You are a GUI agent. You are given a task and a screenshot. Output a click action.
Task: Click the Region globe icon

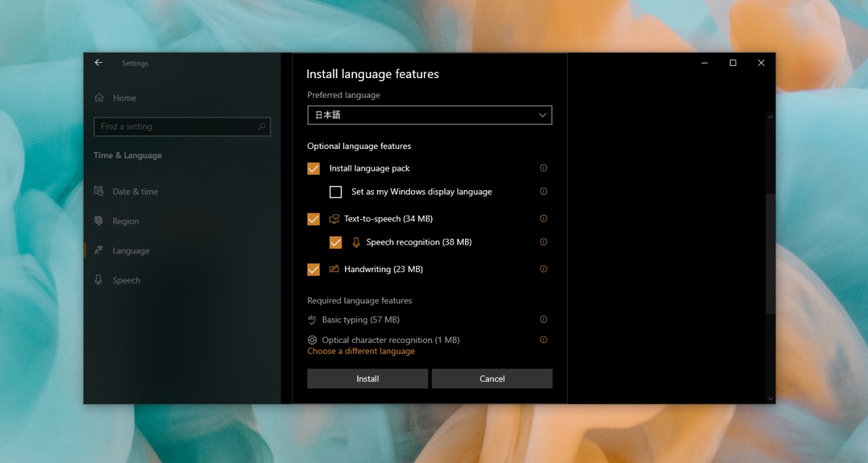pos(98,221)
